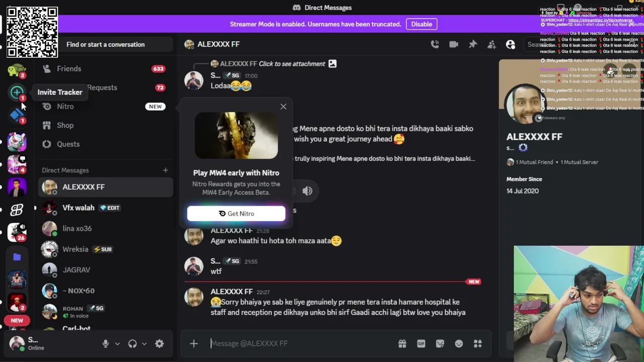
Task: Open the server with the 26 badge
Action: click(17, 232)
